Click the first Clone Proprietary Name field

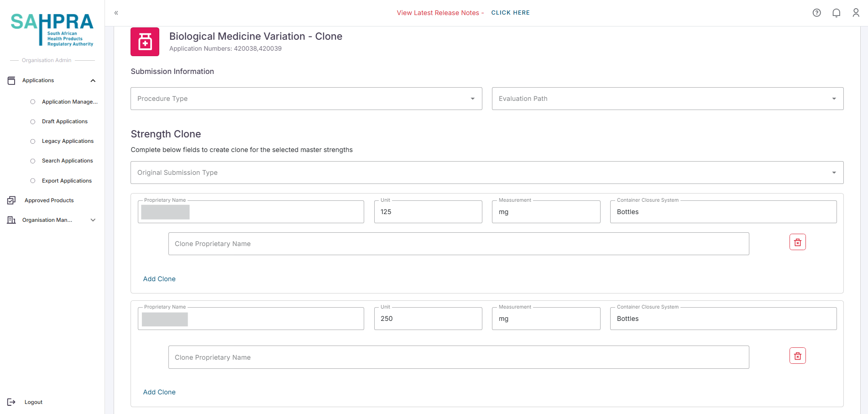[x=458, y=244]
